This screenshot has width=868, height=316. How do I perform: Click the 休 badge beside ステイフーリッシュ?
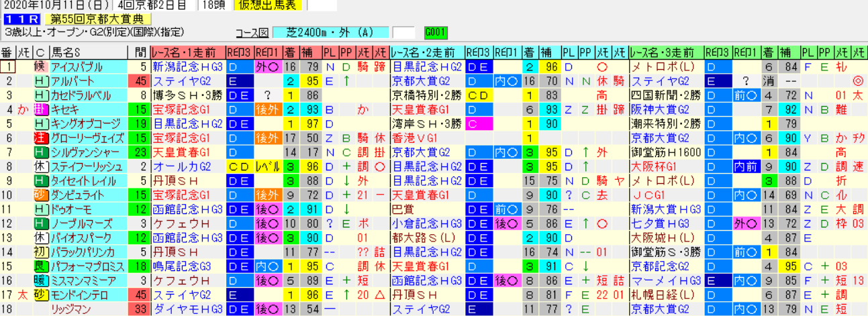[x=42, y=166]
